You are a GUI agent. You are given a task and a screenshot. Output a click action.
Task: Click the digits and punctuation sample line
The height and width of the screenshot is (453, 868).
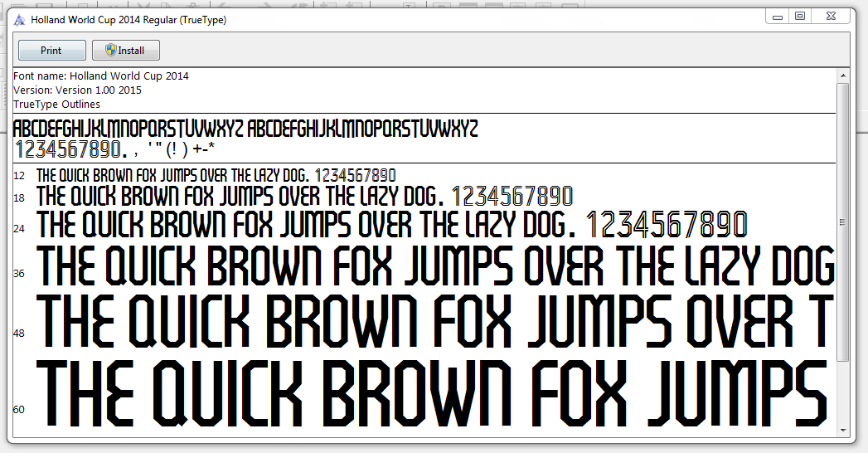114,149
